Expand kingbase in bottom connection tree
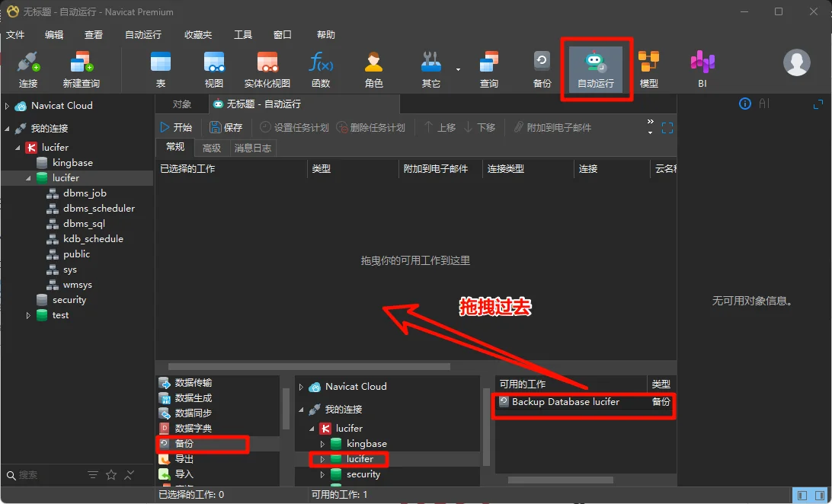 (322, 444)
